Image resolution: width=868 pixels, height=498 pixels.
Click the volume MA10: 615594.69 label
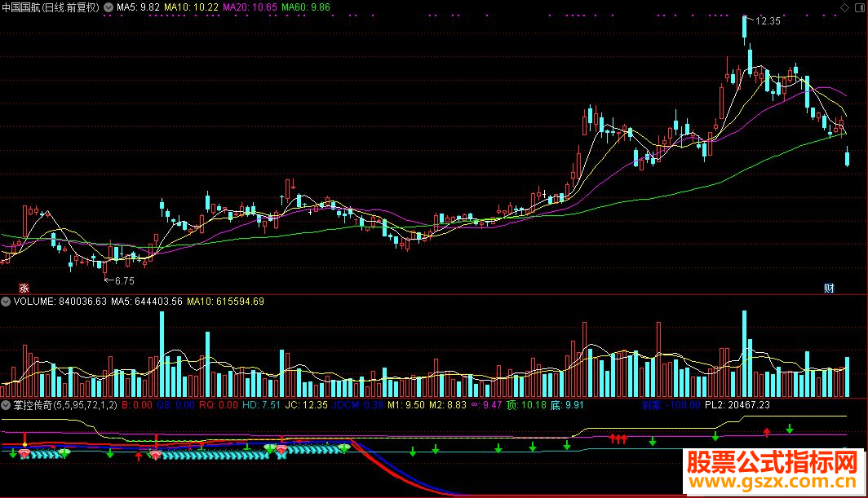(225, 302)
